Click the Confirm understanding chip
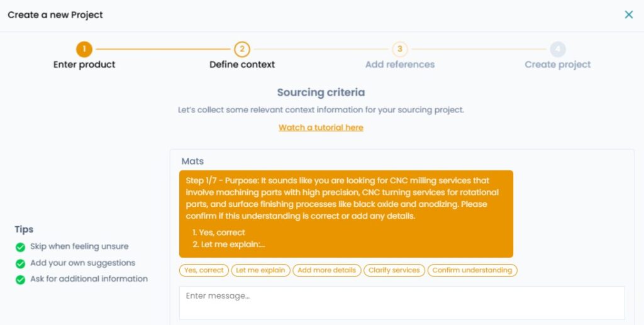The height and width of the screenshot is (325, 644). click(472, 270)
